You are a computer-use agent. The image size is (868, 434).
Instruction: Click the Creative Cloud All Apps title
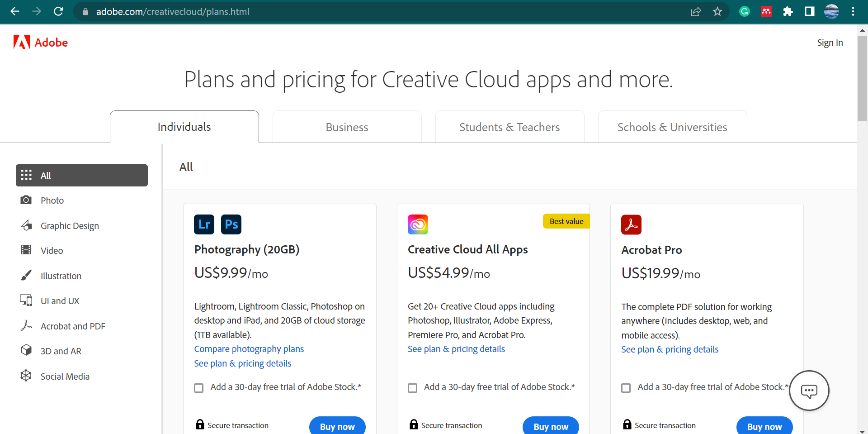click(468, 249)
